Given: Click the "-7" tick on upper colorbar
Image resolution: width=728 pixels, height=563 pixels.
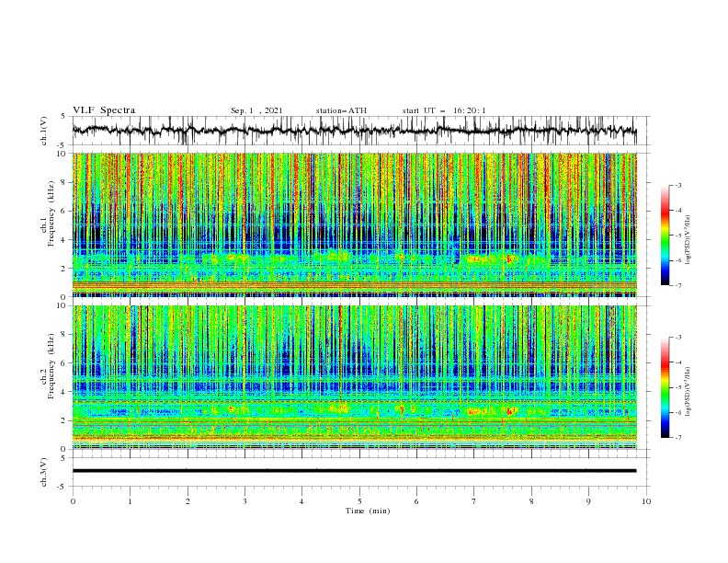Looking at the screenshot, I should tap(678, 285).
